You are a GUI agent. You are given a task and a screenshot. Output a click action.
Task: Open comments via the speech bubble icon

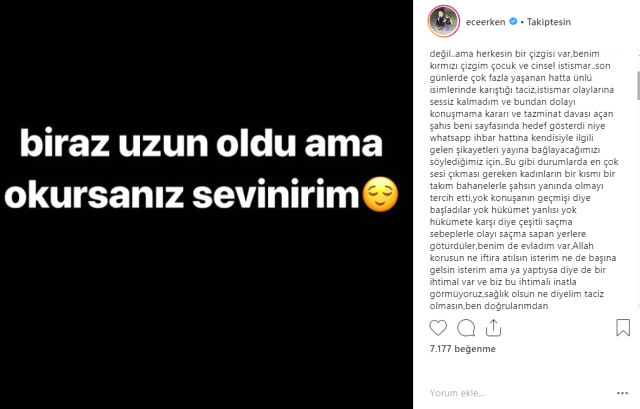(x=466, y=328)
